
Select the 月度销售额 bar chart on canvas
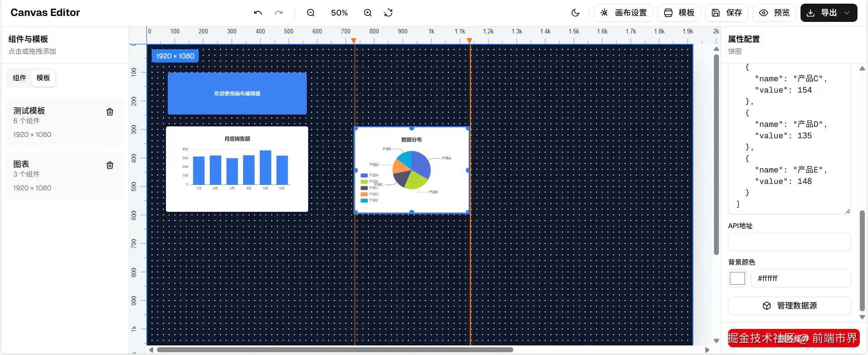237,169
